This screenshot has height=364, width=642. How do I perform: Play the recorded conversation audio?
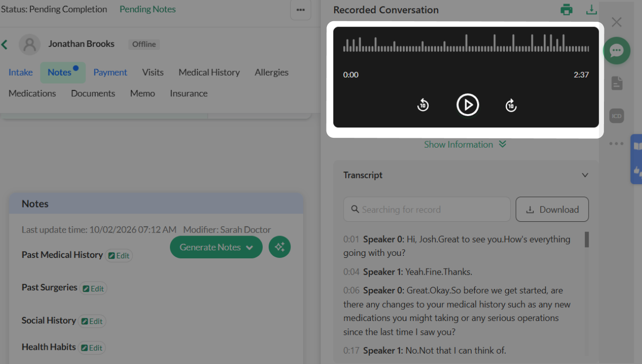[x=467, y=105]
